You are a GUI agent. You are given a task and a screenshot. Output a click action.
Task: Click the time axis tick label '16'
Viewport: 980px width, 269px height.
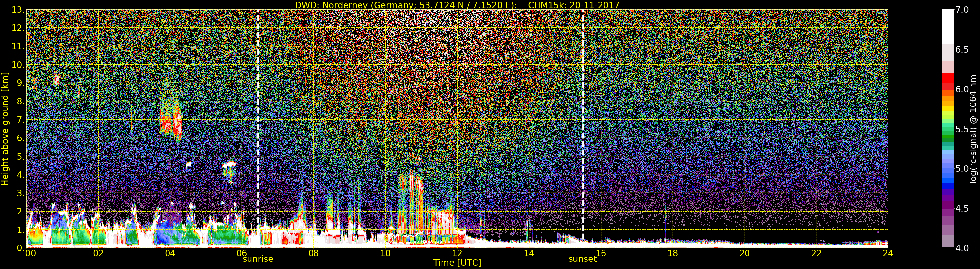tap(601, 253)
